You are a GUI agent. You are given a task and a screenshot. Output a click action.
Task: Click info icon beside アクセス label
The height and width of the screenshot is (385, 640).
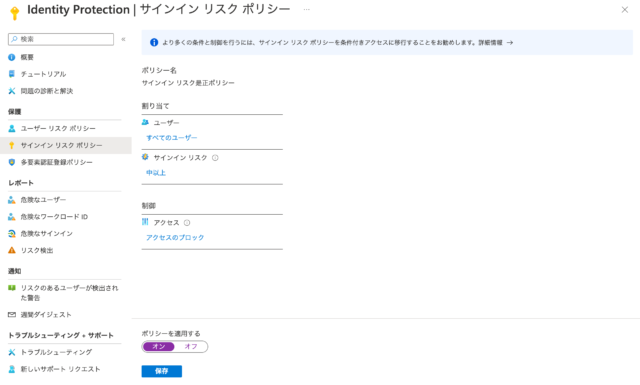click(187, 223)
